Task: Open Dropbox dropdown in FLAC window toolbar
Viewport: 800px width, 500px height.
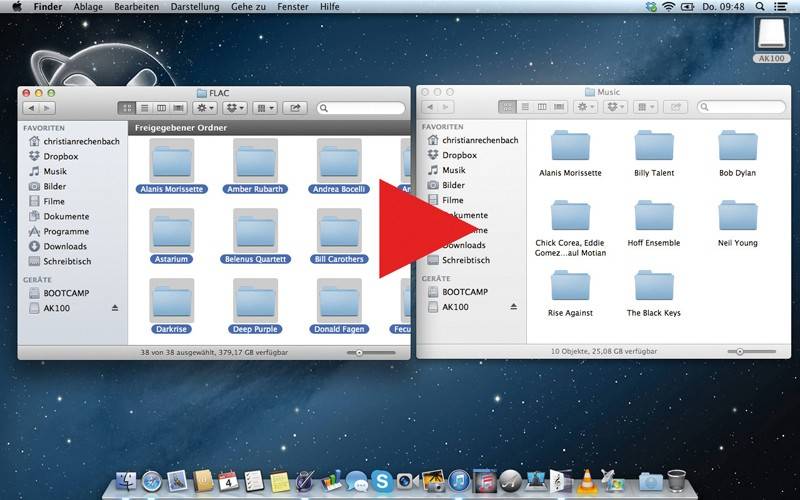Action: (235, 108)
